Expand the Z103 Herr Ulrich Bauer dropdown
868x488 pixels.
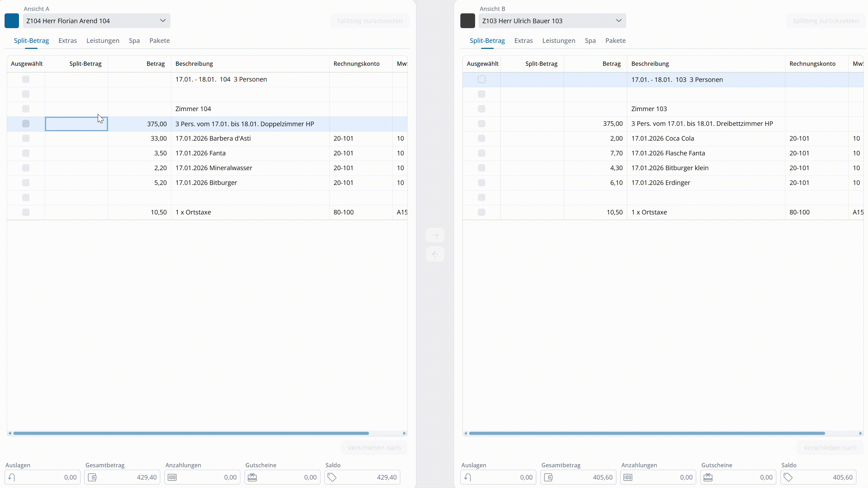(552, 21)
